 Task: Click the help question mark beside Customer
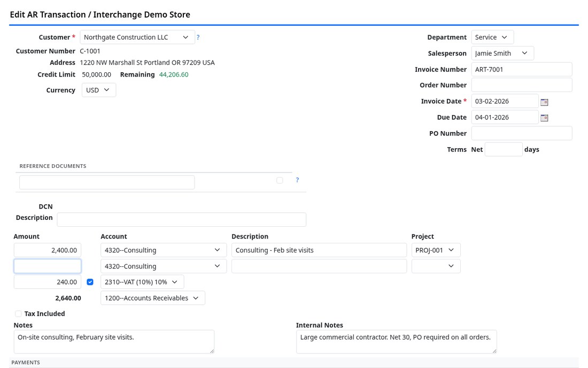[198, 37]
